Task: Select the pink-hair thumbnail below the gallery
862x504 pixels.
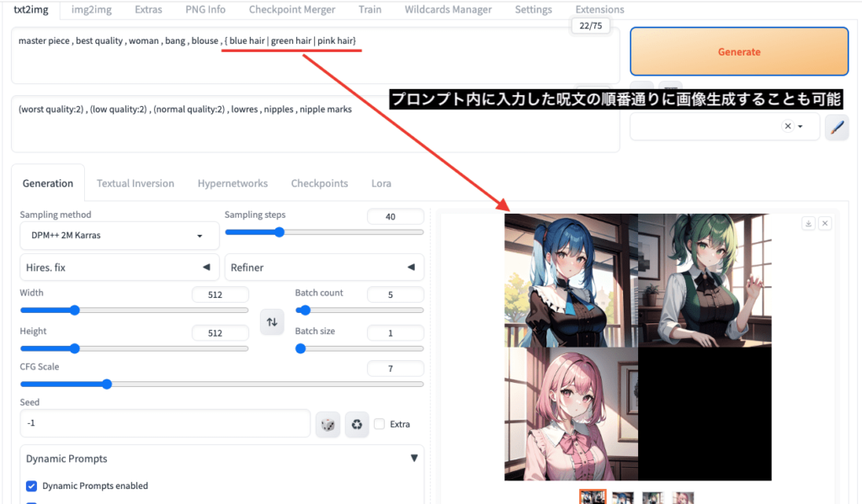Action: pos(684,497)
